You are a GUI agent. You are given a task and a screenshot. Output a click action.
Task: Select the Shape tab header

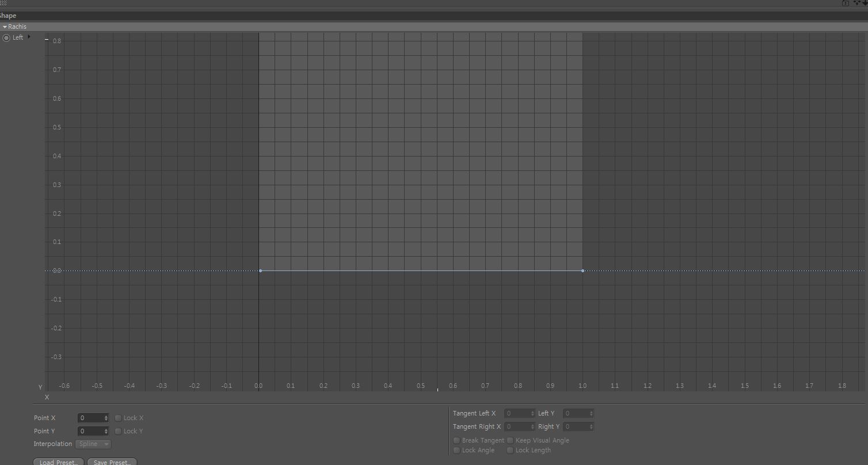click(8, 16)
